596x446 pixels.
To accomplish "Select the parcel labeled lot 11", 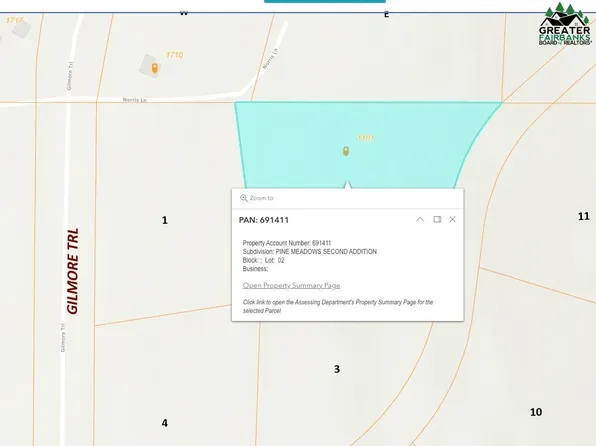I will [583, 216].
